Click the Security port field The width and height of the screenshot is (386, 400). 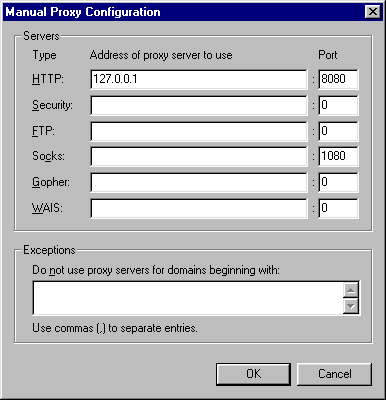coord(338,105)
